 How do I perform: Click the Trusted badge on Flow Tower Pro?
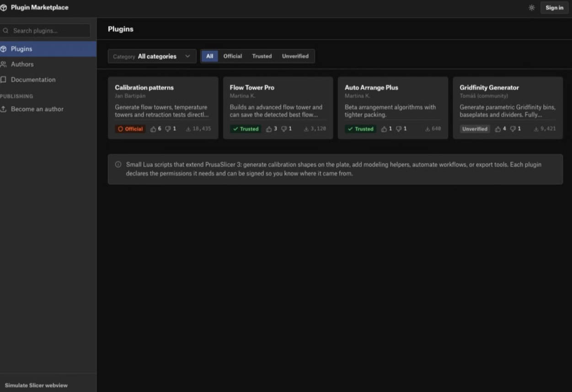[x=246, y=129]
